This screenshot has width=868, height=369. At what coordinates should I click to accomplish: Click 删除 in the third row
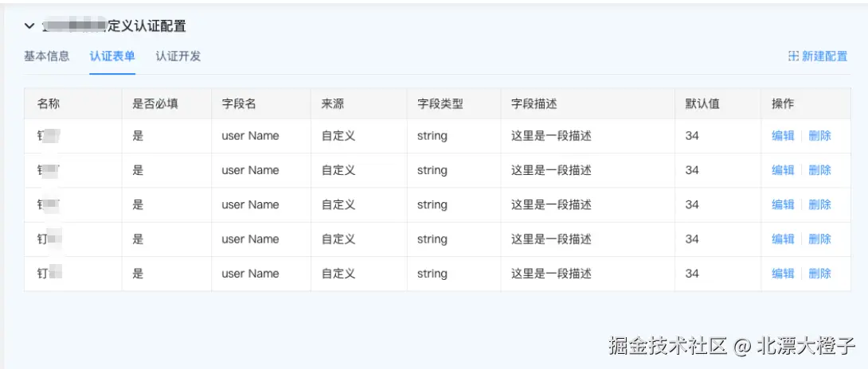pos(819,204)
